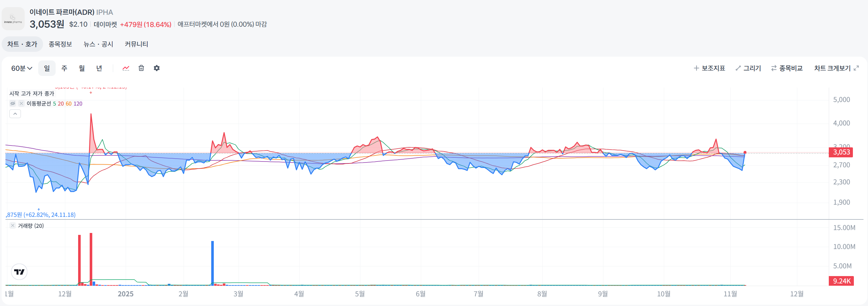
Task: Open the 차트 · 호가 tab
Action: [22, 44]
